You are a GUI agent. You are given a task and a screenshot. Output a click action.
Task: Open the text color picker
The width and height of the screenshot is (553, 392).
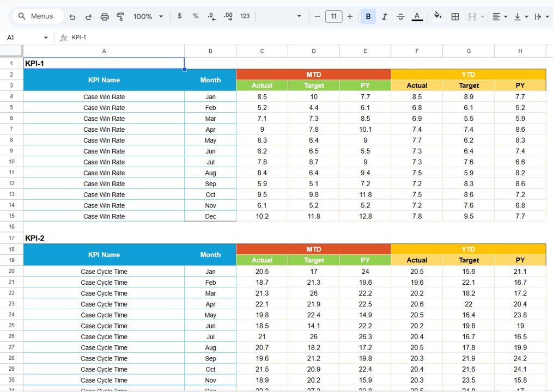[417, 17]
